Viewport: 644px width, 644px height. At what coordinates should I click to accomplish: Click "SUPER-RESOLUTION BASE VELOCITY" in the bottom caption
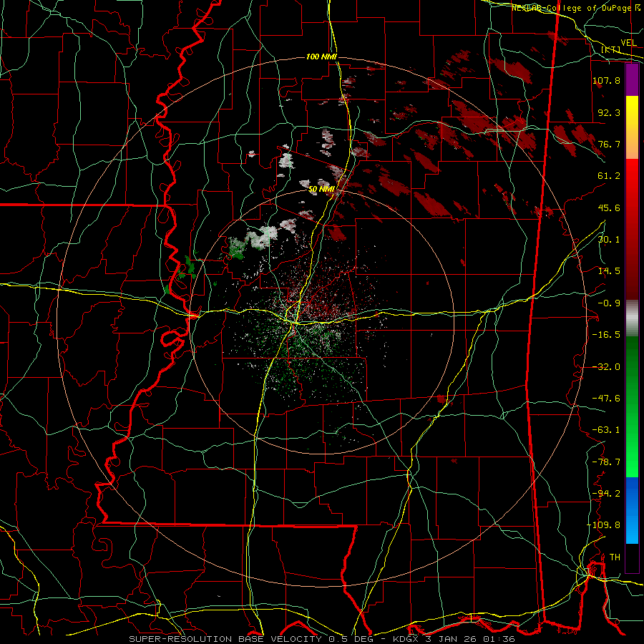click(227, 639)
